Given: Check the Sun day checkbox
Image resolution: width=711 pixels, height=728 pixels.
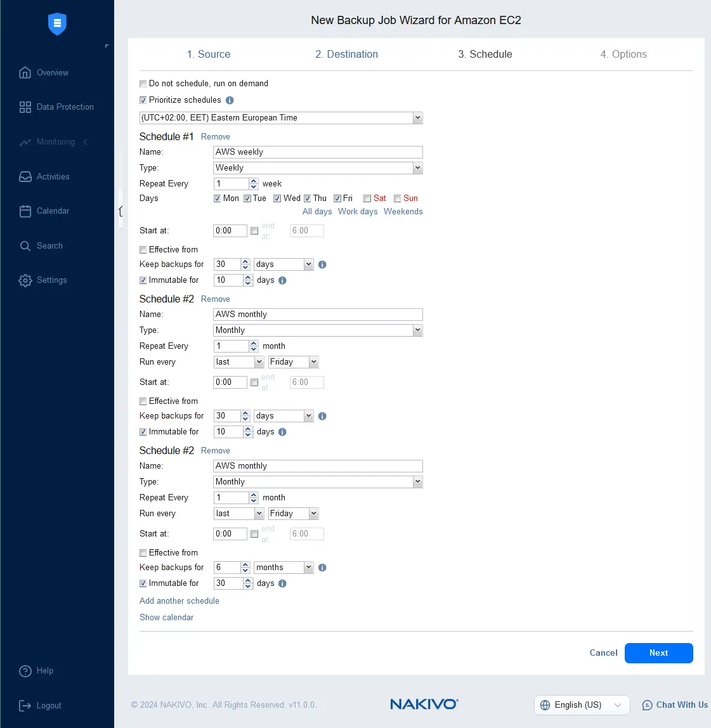Looking at the screenshot, I should point(398,198).
